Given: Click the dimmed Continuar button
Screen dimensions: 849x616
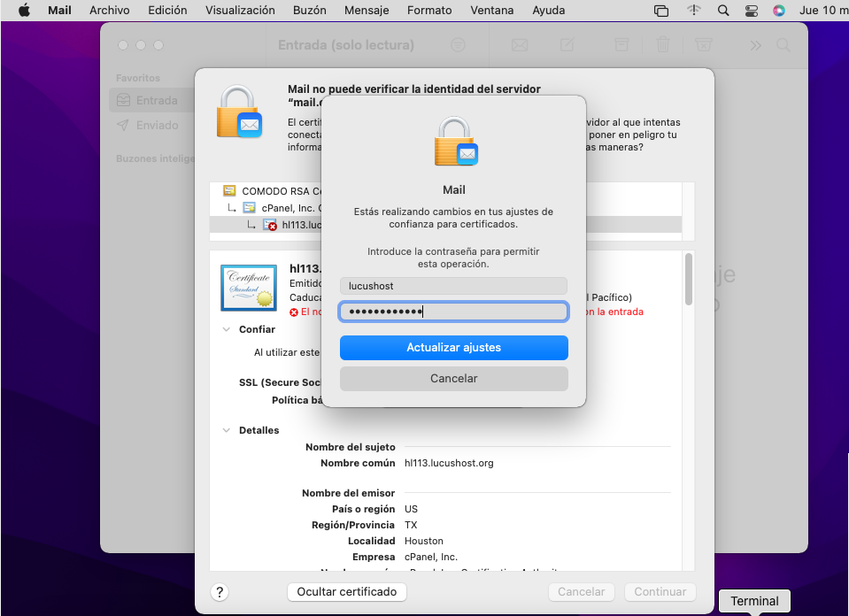Looking at the screenshot, I should tap(660, 591).
